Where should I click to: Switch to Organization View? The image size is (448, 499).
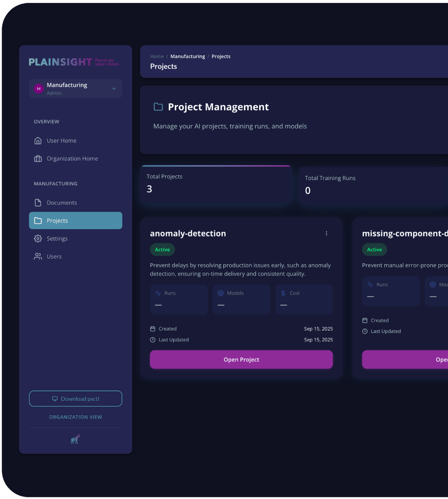click(x=75, y=417)
